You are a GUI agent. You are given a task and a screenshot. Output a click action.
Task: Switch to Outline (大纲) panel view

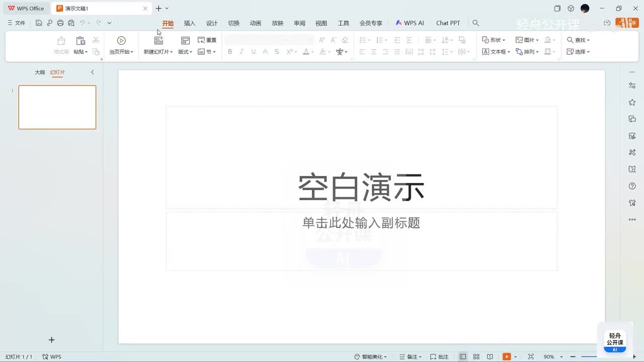(x=40, y=72)
